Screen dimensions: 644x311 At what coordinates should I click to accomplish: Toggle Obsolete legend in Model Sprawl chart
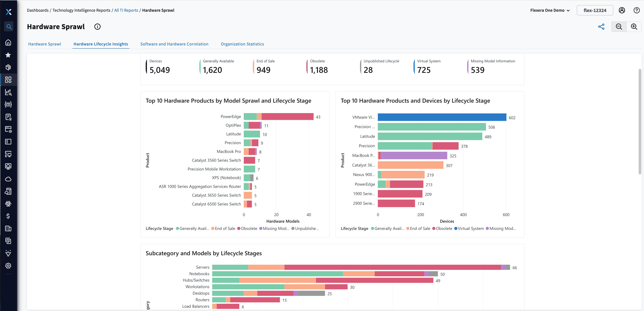pyautogui.click(x=247, y=229)
